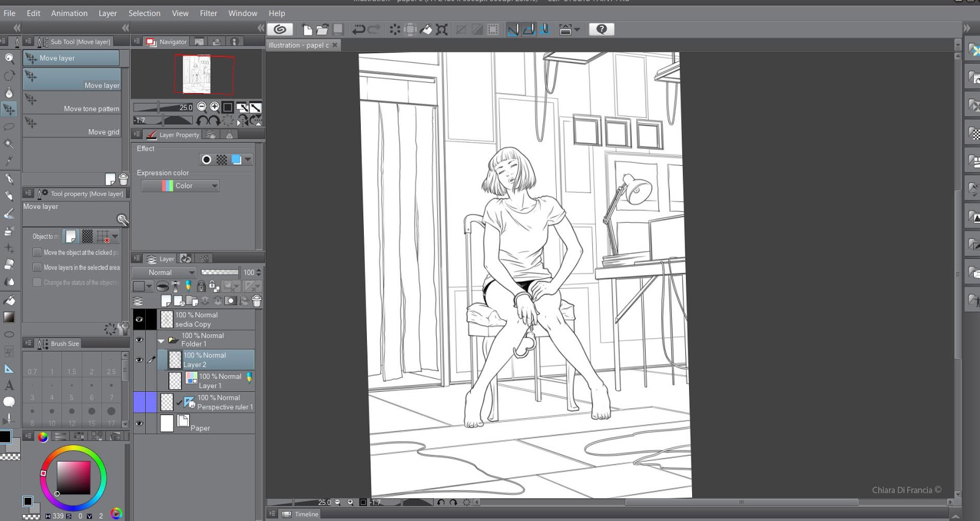Toggle Snap to Ruler in command bar

coord(513,29)
